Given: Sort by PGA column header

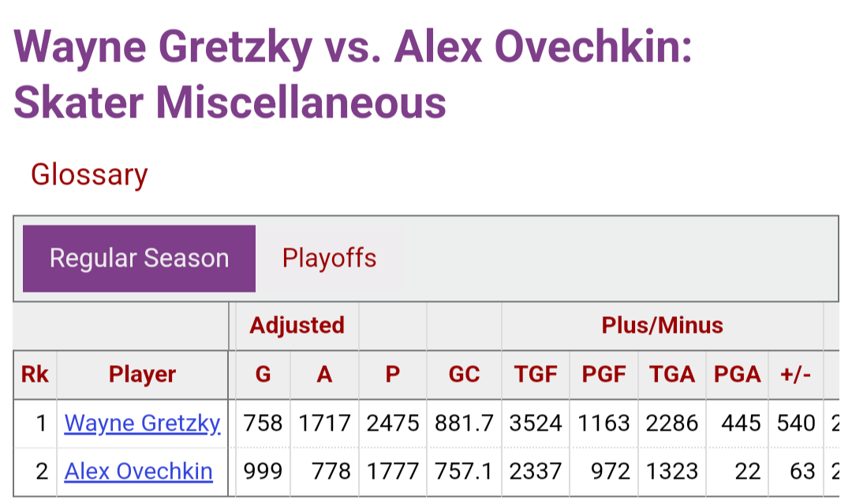Looking at the screenshot, I should pyautogui.click(x=738, y=375).
